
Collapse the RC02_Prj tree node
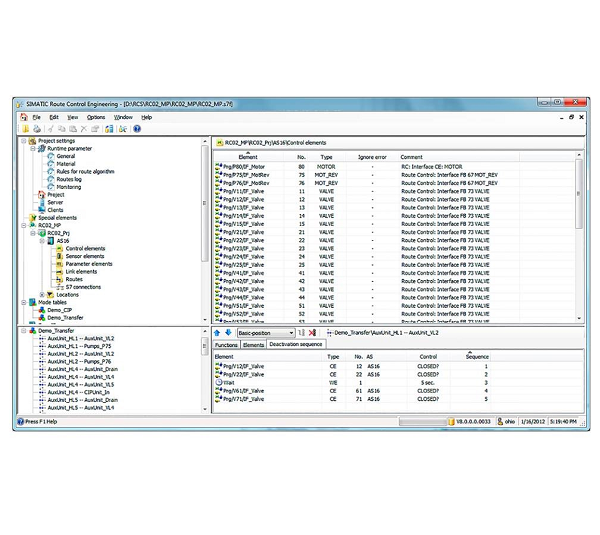[33, 233]
